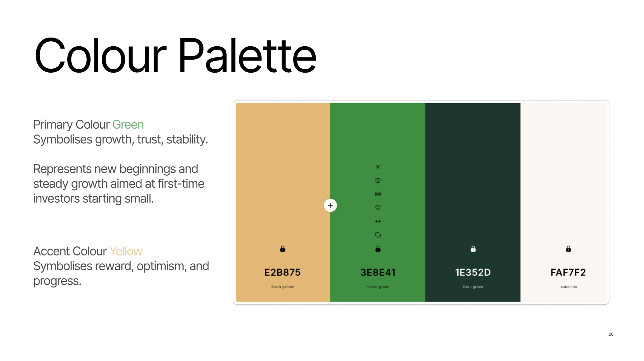
Task: Toggle the lock on Forest green
Action: point(378,249)
